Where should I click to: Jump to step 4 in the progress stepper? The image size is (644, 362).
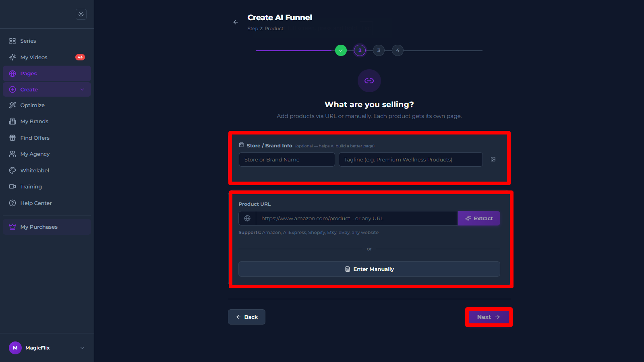[x=398, y=50]
